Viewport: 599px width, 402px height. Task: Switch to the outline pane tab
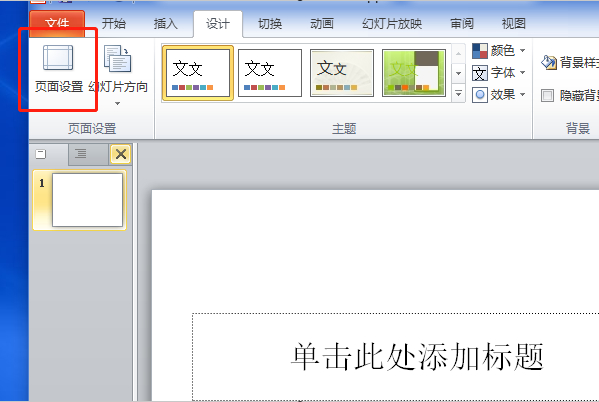click(x=88, y=154)
